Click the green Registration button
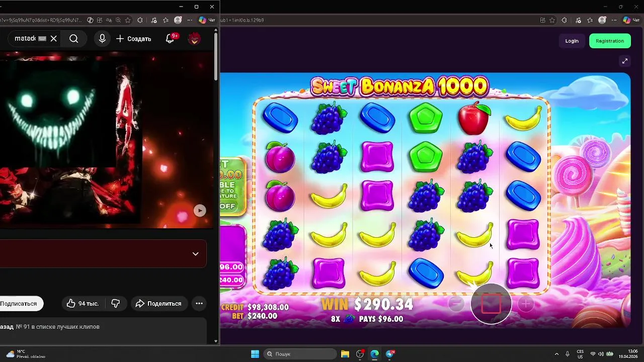The height and width of the screenshot is (362, 644). pos(610,41)
